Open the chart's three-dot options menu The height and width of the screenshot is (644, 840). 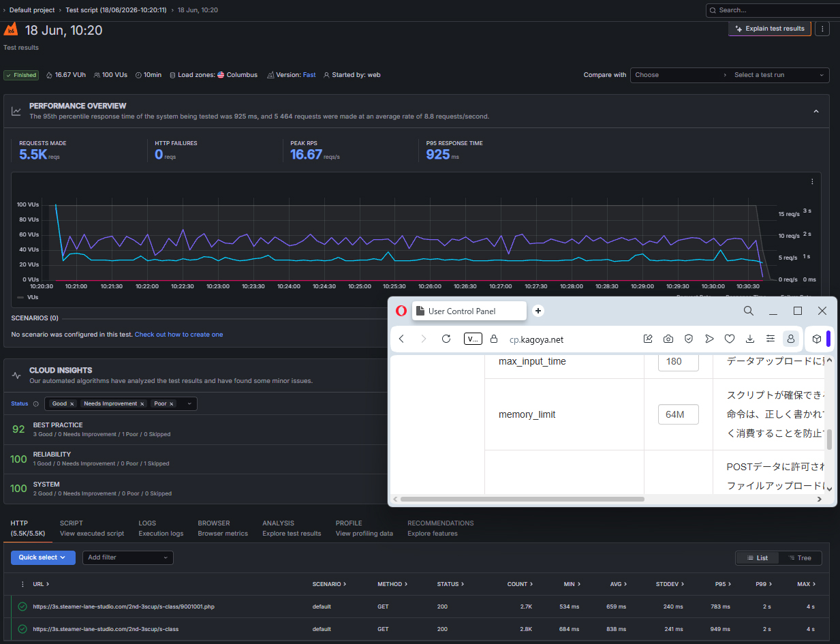point(812,182)
